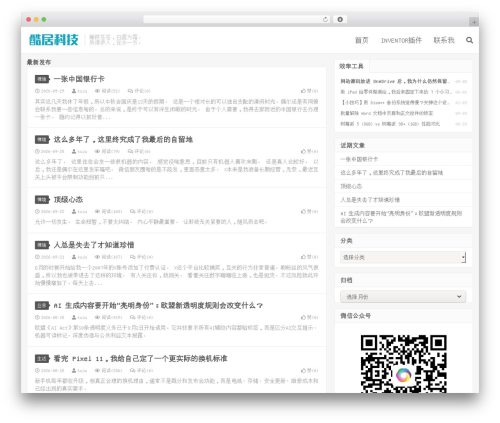Click author icon under 一张中国银行卡

tap(74, 91)
